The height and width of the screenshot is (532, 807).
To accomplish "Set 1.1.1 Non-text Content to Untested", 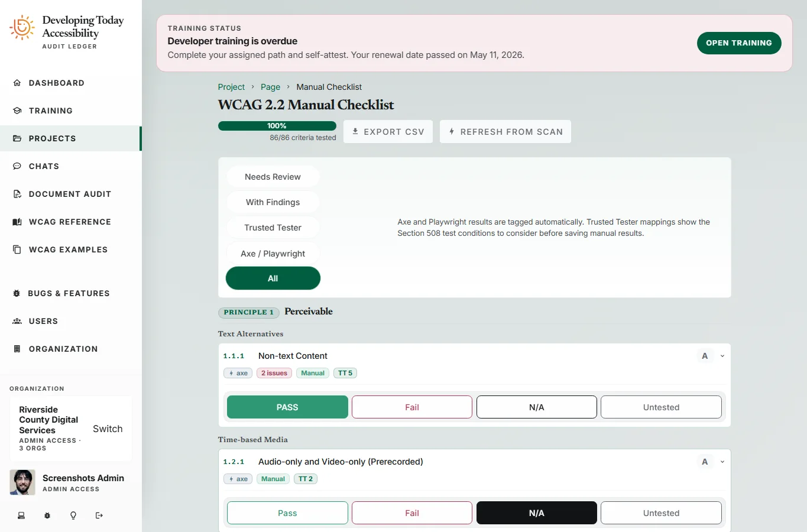I will [x=662, y=407].
